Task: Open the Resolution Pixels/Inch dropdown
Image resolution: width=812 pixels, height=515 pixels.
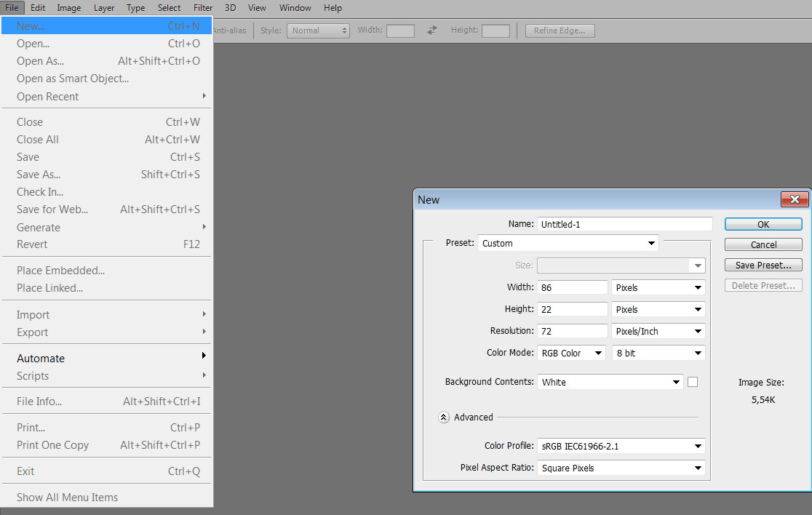Action: coord(658,331)
